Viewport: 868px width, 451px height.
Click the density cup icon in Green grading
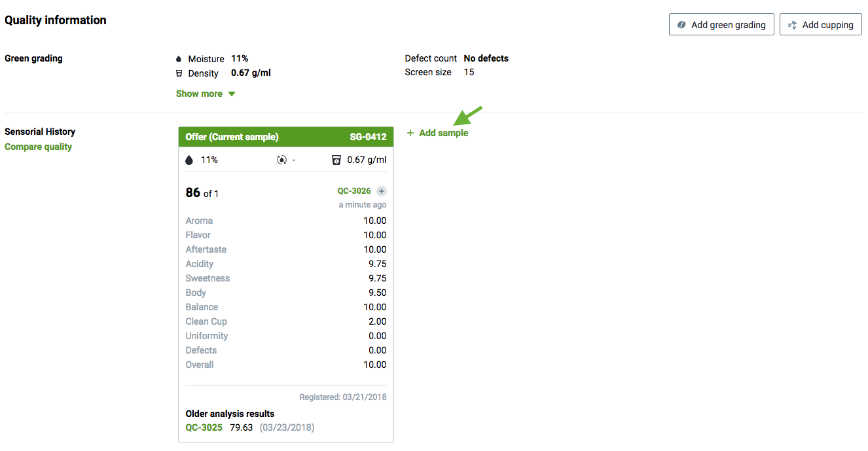coord(179,73)
